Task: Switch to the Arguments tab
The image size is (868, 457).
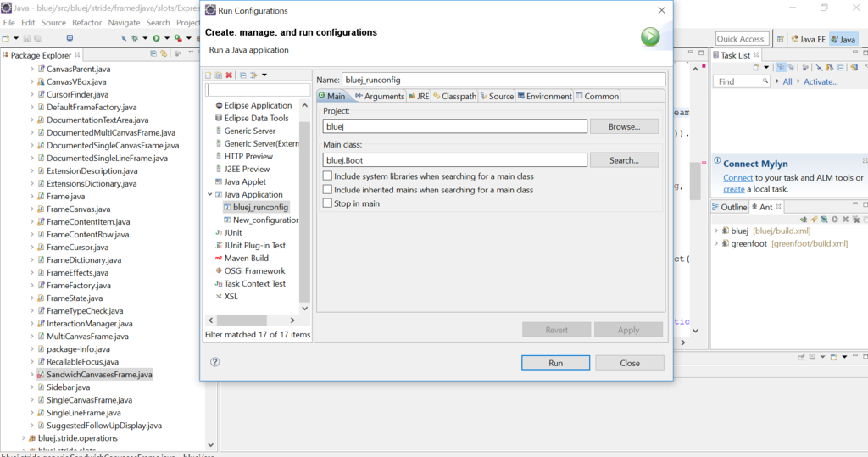Action: click(380, 96)
